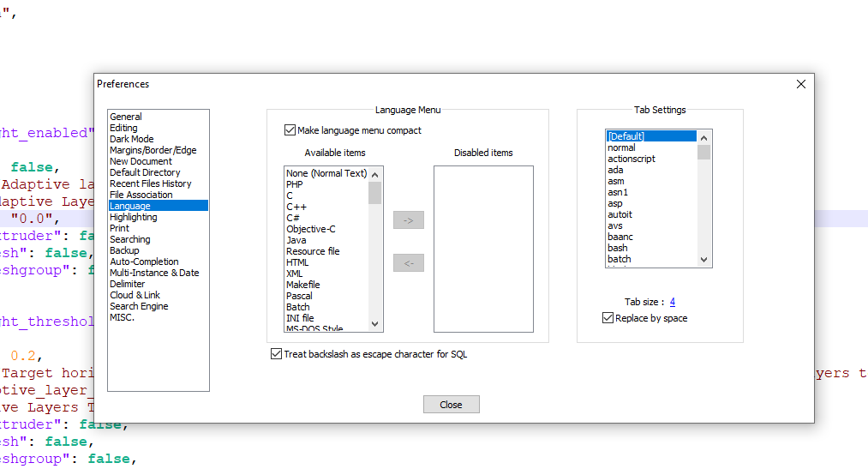Screen dimensions: 868x469
Task: Select C++ in Available items
Action: 296,207
